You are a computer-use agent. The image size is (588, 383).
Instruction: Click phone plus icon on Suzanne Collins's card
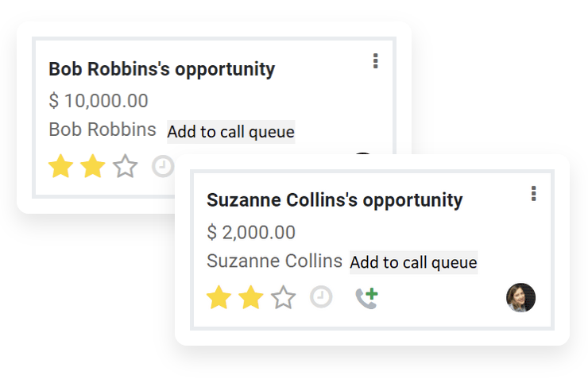point(366,298)
